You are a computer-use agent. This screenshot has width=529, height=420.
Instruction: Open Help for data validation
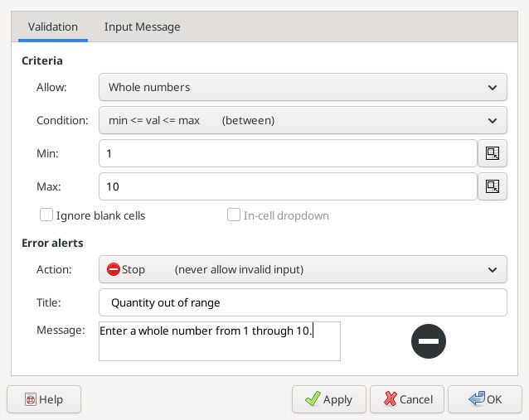44,399
